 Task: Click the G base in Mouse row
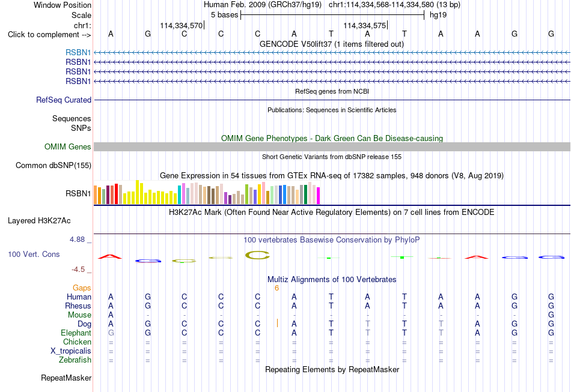pos(551,315)
